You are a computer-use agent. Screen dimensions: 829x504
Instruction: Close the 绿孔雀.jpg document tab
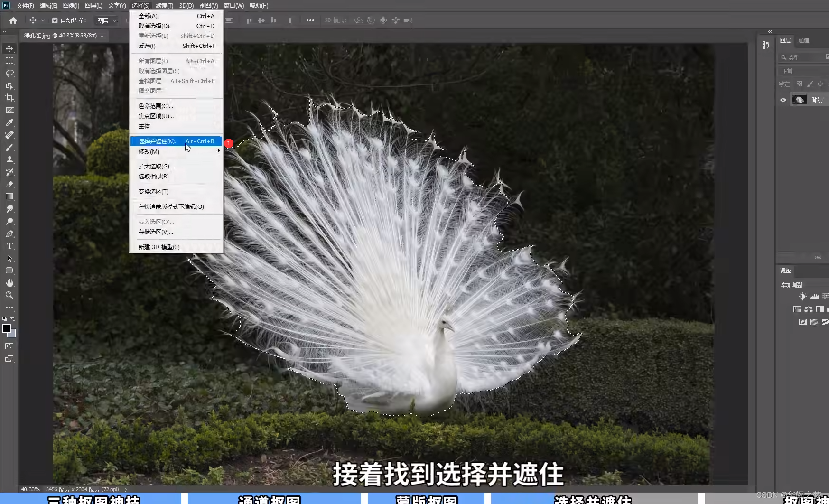(x=102, y=36)
